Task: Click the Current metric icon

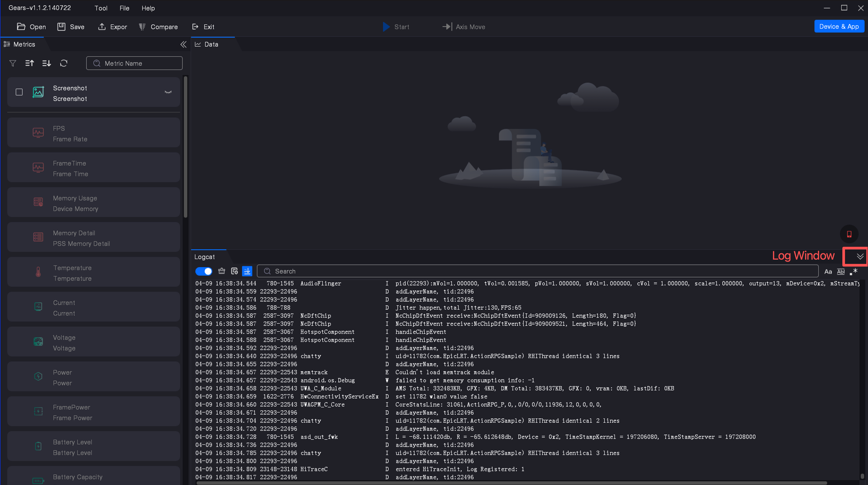Action: coord(38,307)
